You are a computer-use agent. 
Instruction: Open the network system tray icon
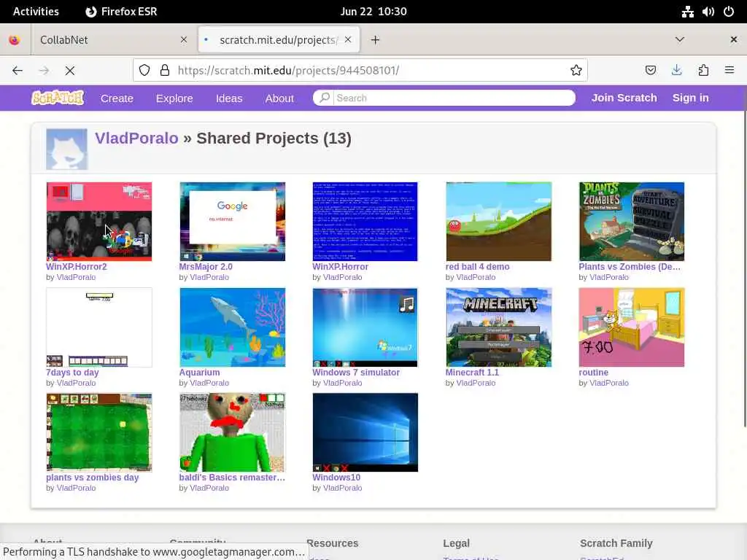pyautogui.click(x=687, y=12)
